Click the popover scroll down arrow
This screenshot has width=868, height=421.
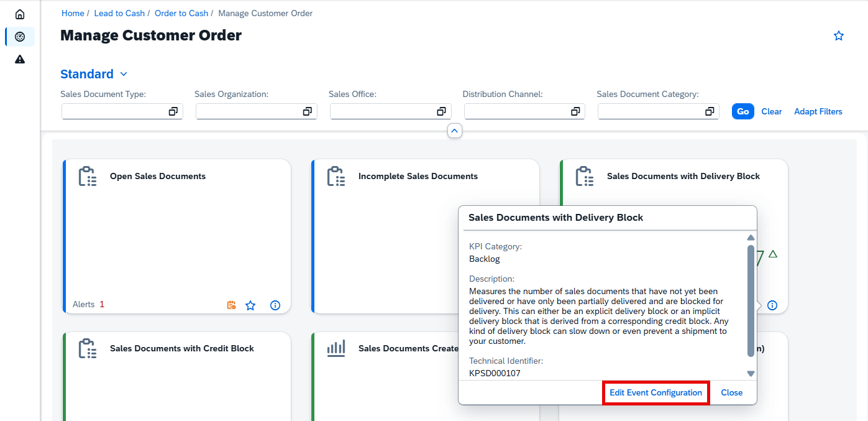[x=751, y=374]
